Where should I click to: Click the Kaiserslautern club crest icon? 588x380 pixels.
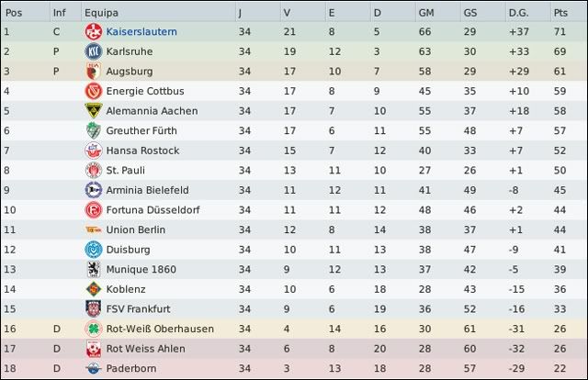pyautogui.click(x=92, y=32)
